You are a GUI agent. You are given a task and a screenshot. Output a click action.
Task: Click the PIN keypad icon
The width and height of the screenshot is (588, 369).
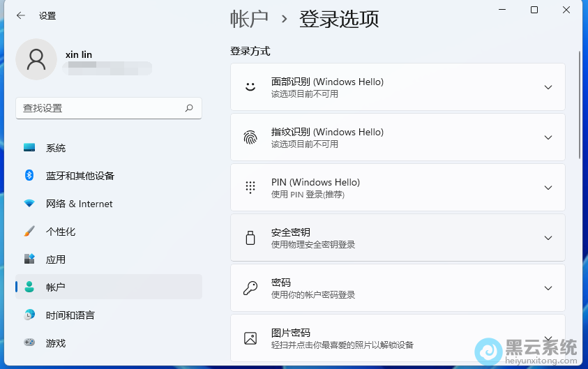click(250, 188)
